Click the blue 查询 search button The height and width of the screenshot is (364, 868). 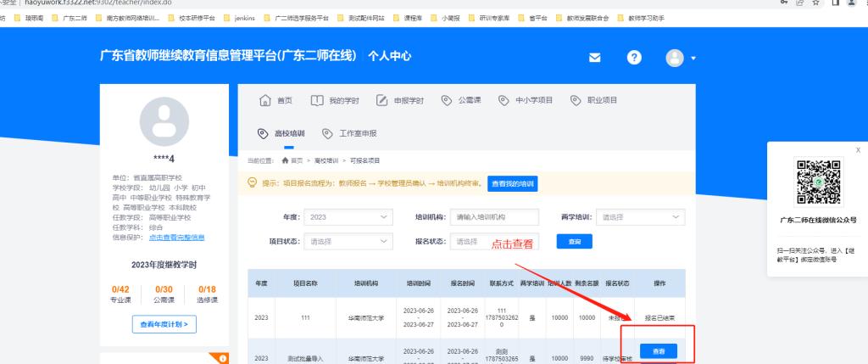575,241
